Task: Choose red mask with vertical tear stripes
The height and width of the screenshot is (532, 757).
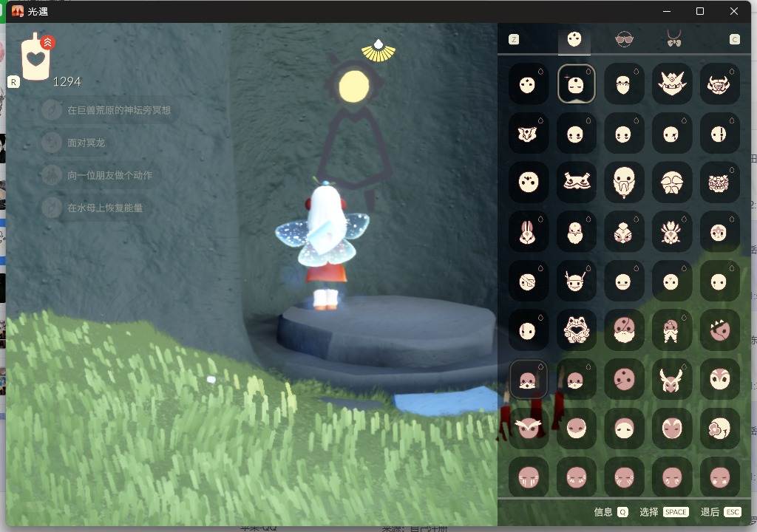Action: pyautogui.click(x=528, y=477)
